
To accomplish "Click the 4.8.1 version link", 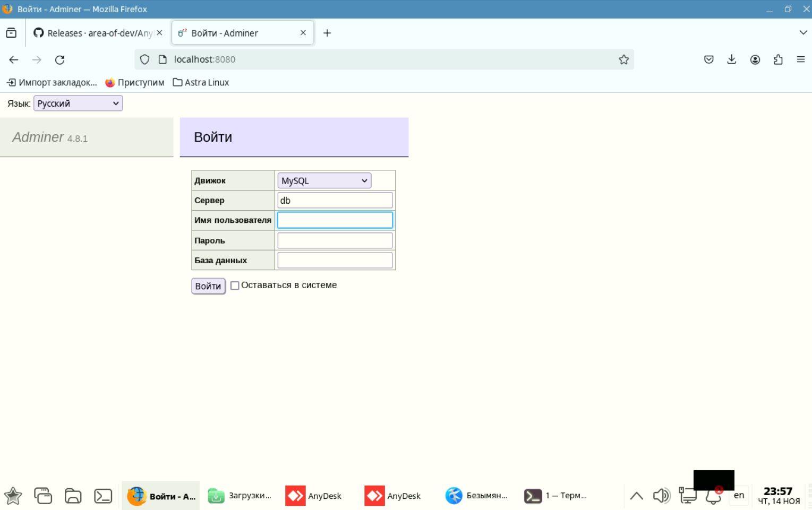I will coord(78,139).
